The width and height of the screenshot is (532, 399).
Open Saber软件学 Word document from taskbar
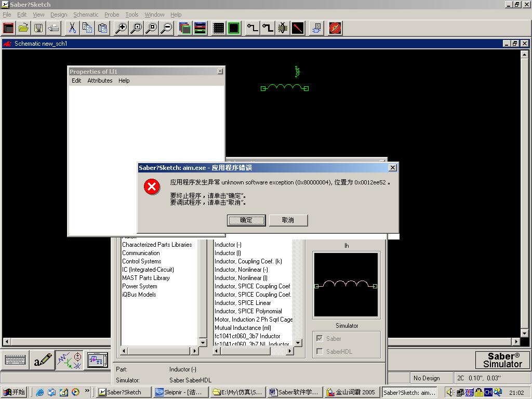coord(295,392)
